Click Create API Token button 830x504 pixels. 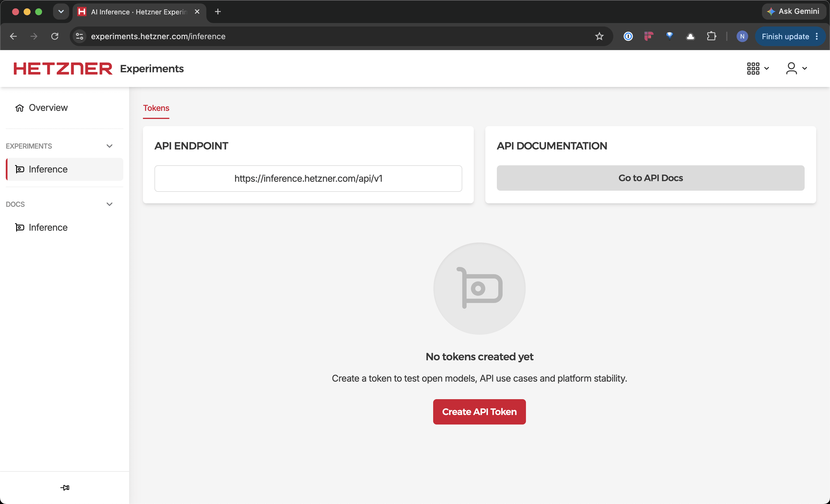[479, 412]
